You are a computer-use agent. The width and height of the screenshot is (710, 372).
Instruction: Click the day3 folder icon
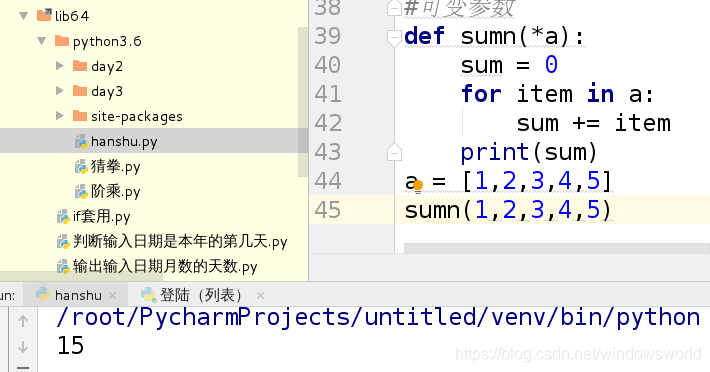[80, 91]
